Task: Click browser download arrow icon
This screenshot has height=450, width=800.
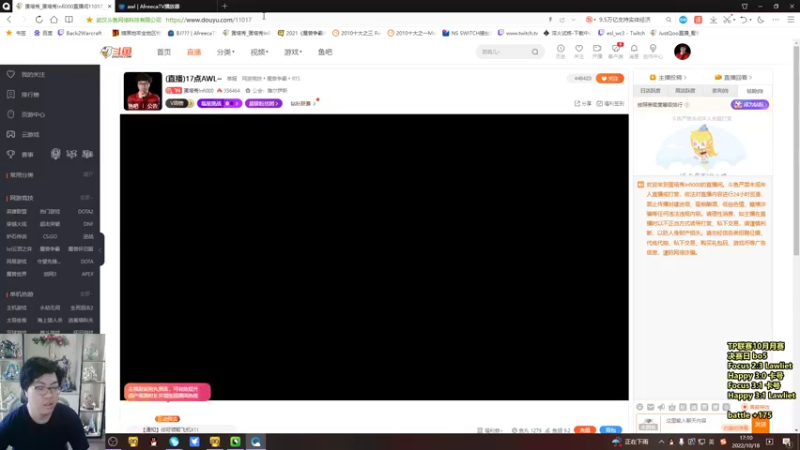Action: pos(713,19)
